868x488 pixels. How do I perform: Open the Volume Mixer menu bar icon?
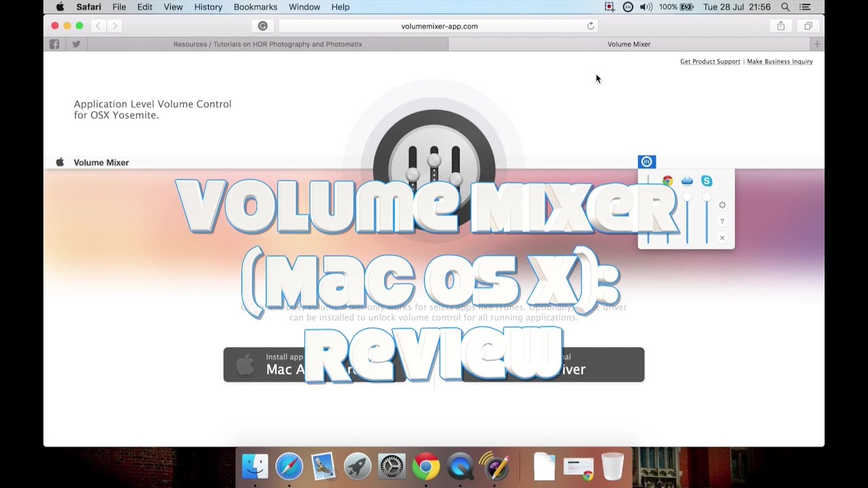[628, 7]
